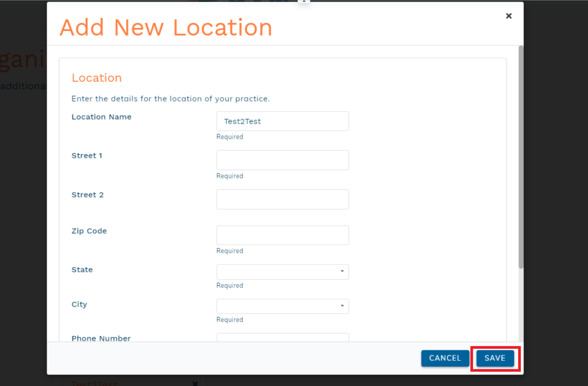The image size is (588, 386).
Task: Click the Location section heading
Action: pos(97,78)
